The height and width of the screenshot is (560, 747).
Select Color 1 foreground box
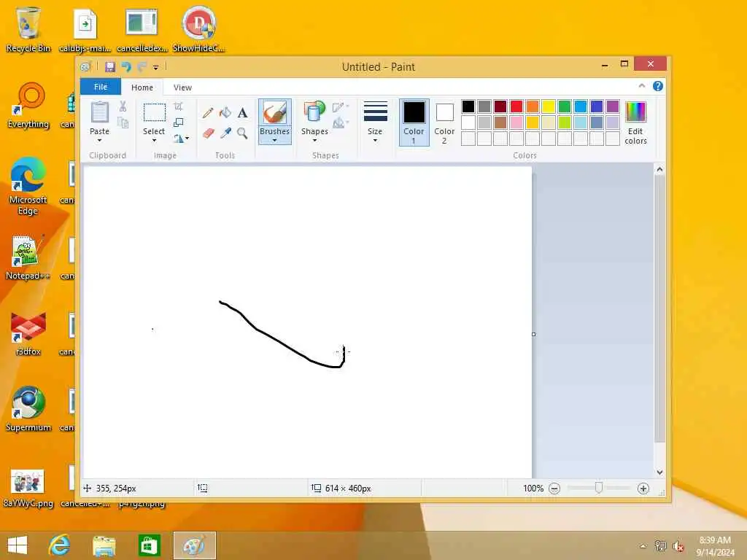pos(414,122)
